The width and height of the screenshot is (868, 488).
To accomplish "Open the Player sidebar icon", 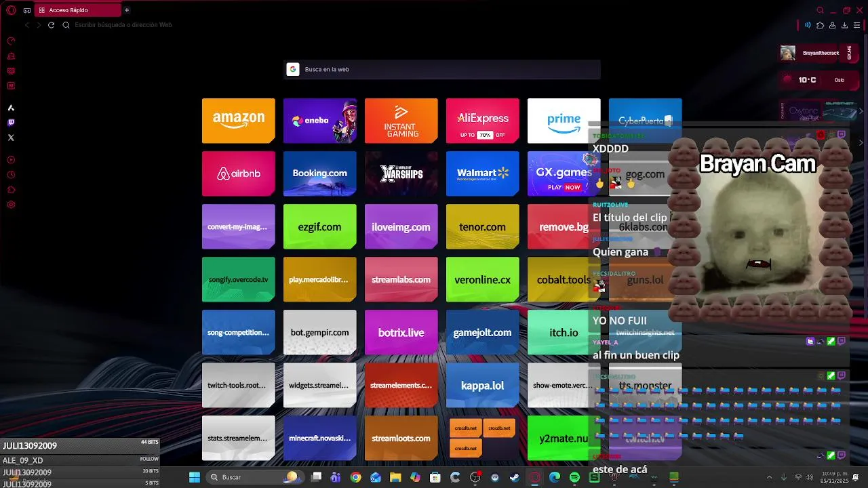I will click(11, 160).
